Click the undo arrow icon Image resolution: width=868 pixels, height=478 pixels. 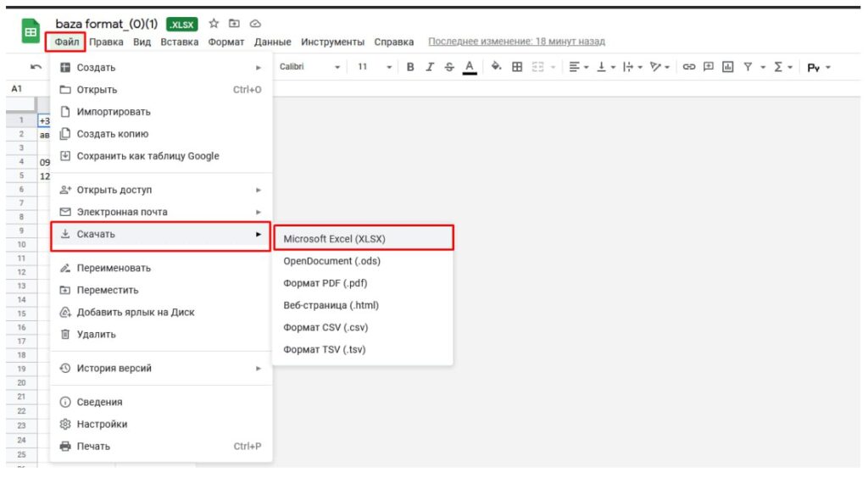click(x=36, y=68)
